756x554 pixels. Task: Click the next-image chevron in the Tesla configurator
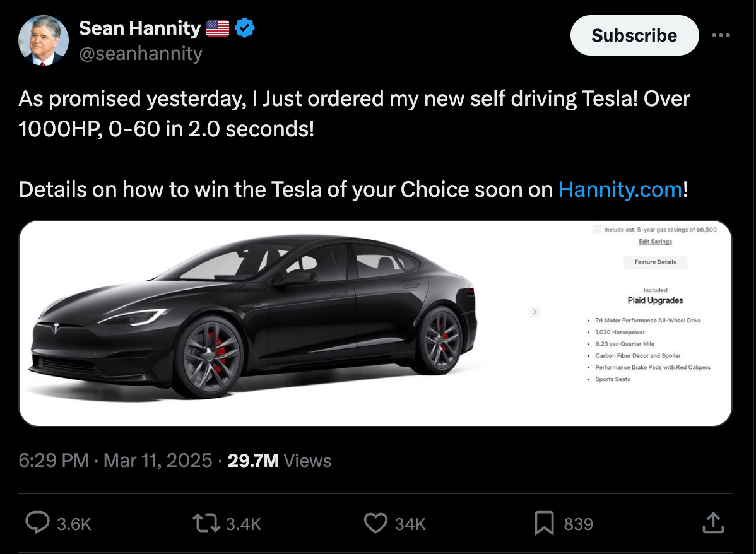click(x=535, y=312)
